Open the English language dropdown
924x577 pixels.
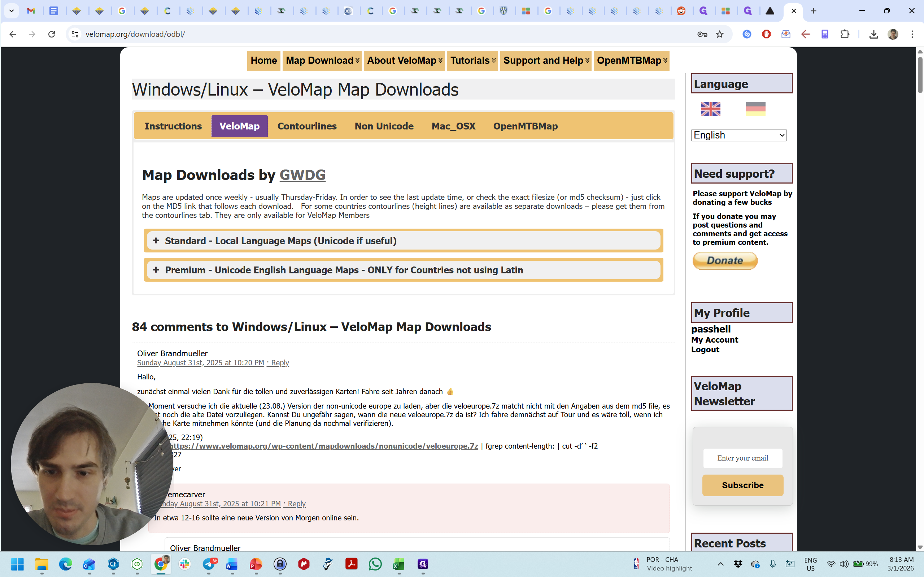click(738, 135)
